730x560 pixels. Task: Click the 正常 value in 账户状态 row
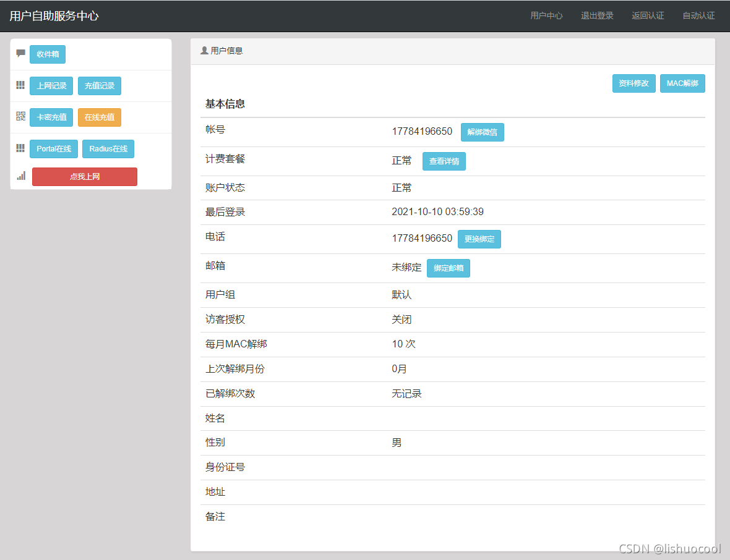pos(401,188)
